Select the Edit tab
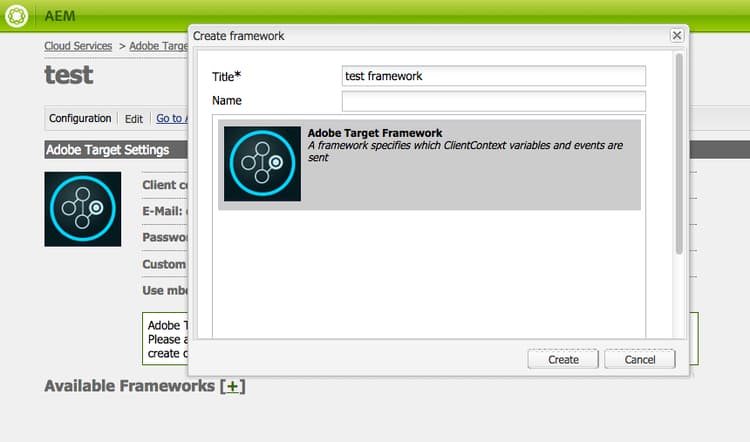The image size is (750, 442). 134,119
